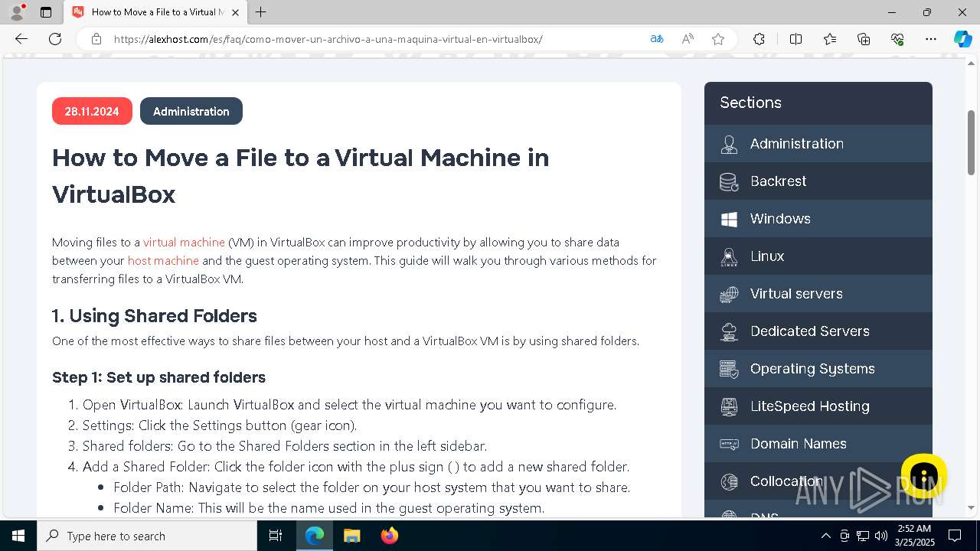Launch the Copilot sidebar
This screenshot has width=980, height=551.
[962, 39]
